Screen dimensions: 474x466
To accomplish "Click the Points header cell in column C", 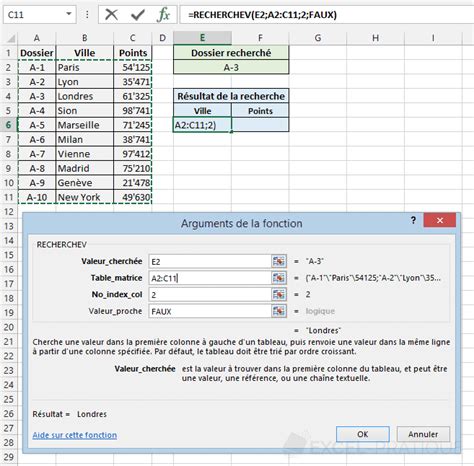I will click(x=133, y=53).
